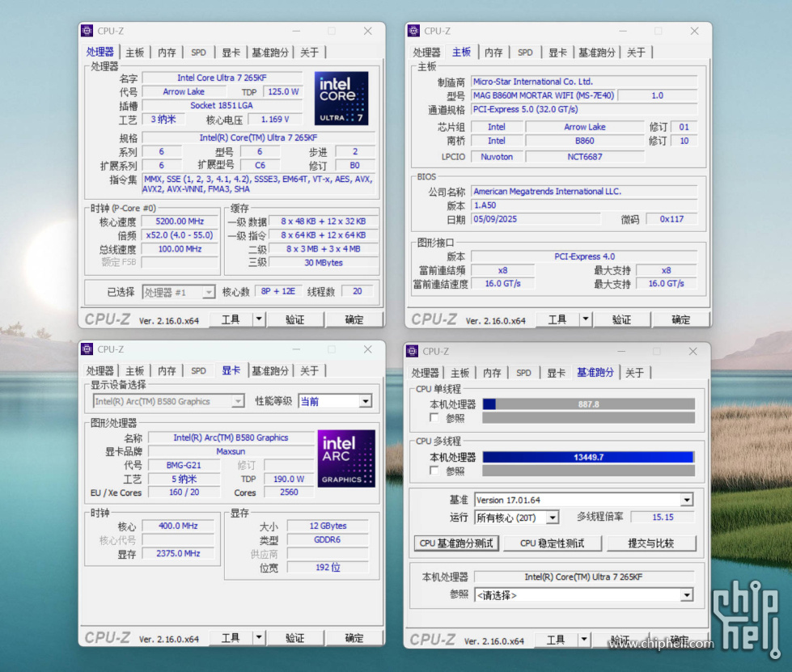
Task: Click Intel Core Ultra 7 265KF name value
Action: tap(222, 78)
